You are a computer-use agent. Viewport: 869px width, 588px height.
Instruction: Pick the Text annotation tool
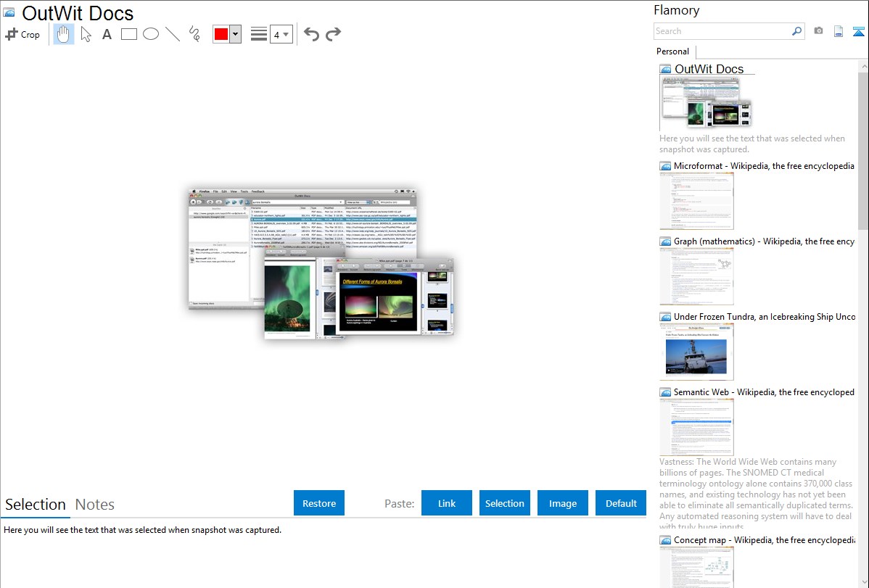click(x=107, y=34)
